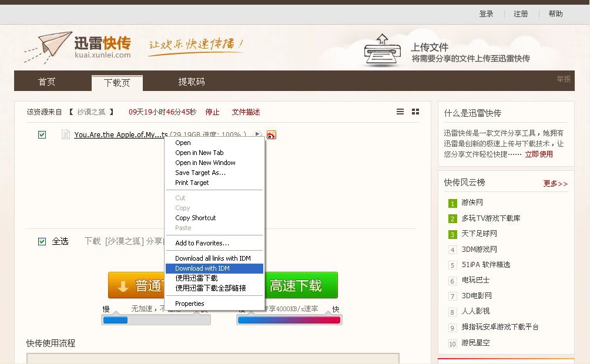590x364 pixels.
Task: Select Print Target menu entry
Action: point(214,183)
